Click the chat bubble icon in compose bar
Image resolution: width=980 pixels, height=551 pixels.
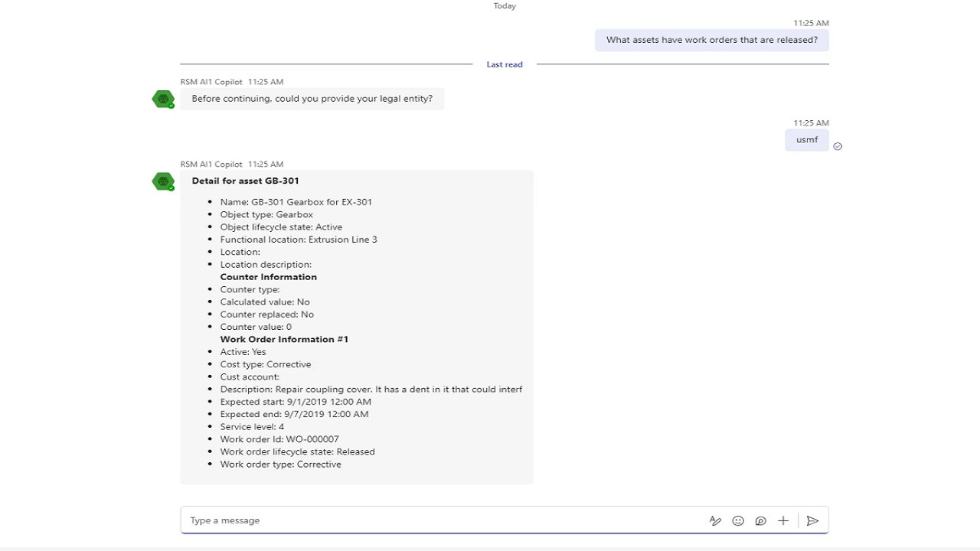[760, 520]
